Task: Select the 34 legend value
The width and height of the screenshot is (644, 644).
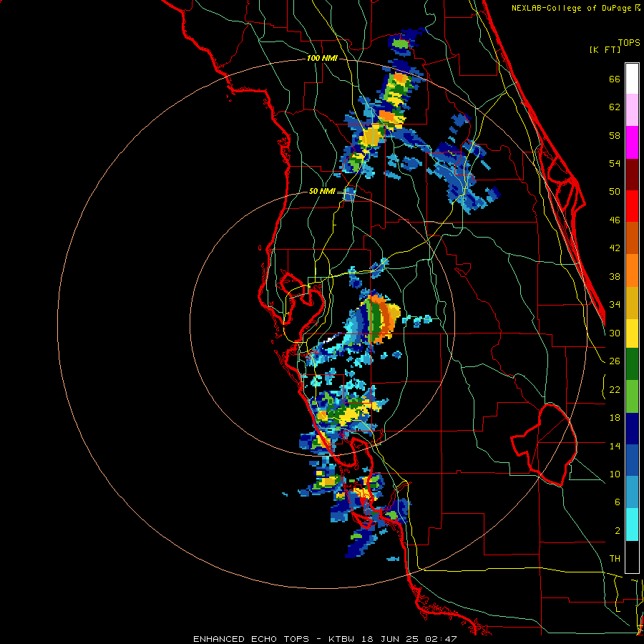Action: coord(615,304)
